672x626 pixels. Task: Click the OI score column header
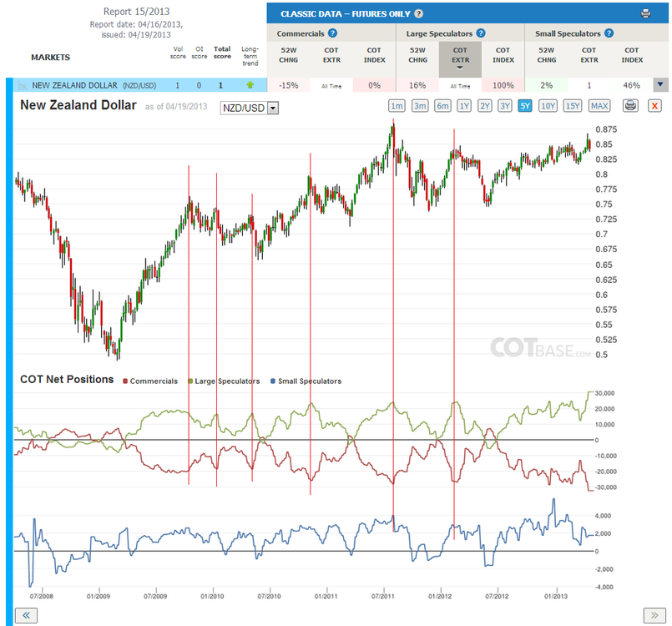(x=200, y=53)
